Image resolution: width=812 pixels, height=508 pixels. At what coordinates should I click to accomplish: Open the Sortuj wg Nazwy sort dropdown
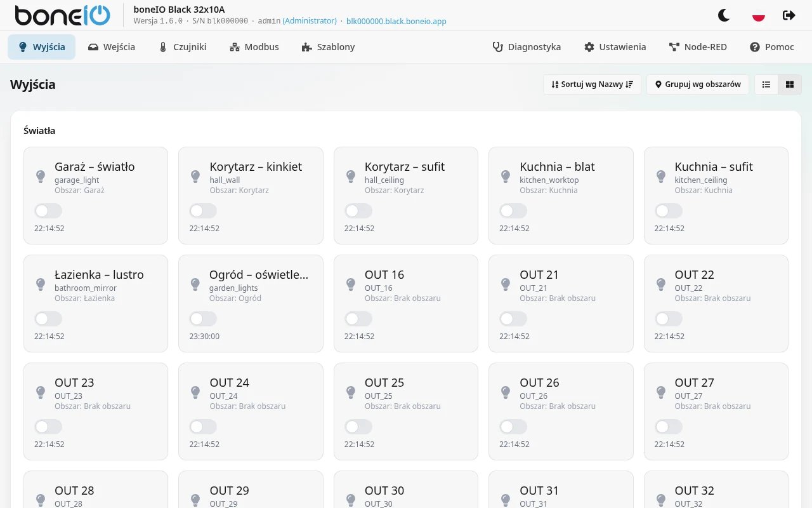point(592,84)
